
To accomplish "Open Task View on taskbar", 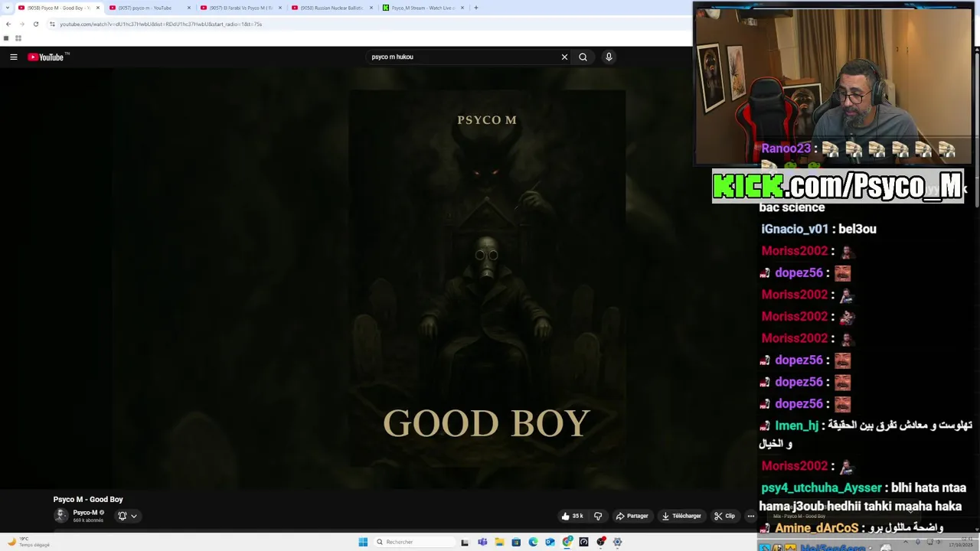I will pos(465,542).
